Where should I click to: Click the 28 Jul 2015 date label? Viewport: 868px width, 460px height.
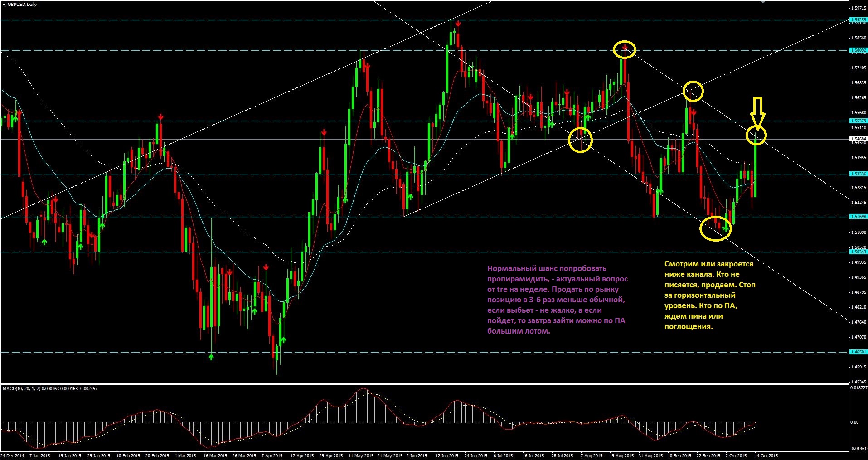click(x=563, y=456)
